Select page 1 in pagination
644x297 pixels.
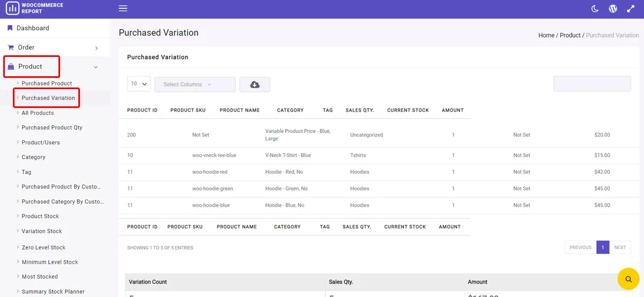603,248
